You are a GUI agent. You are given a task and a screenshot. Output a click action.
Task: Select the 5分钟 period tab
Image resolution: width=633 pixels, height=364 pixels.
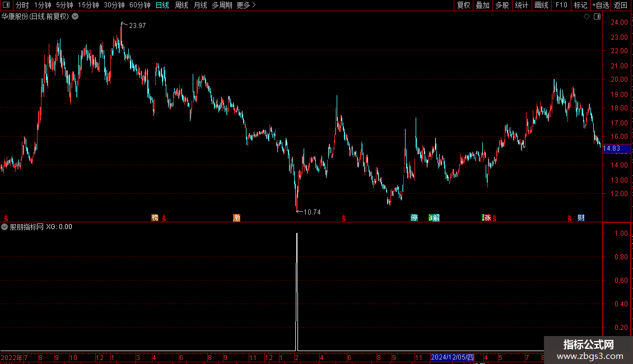coord(64,5)
